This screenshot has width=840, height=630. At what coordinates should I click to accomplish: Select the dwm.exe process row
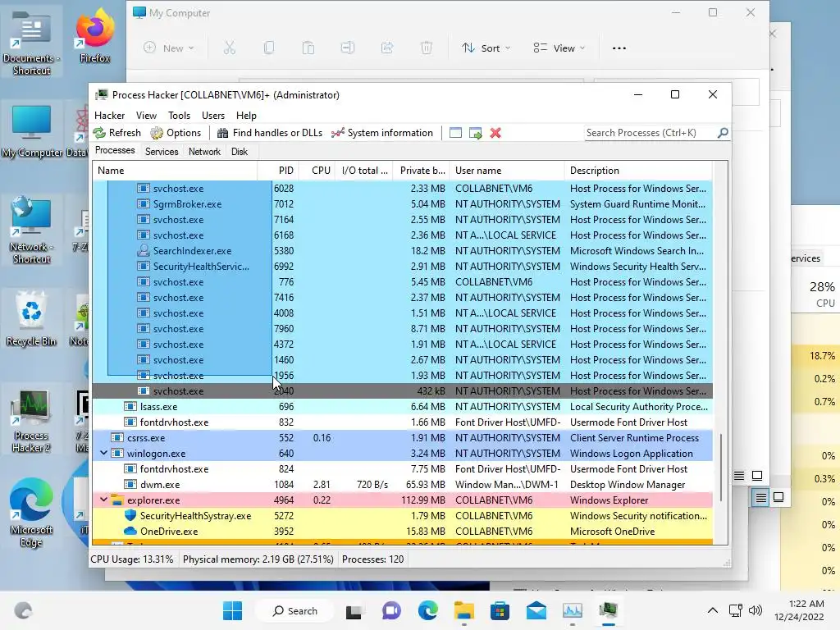coord(402,484)
